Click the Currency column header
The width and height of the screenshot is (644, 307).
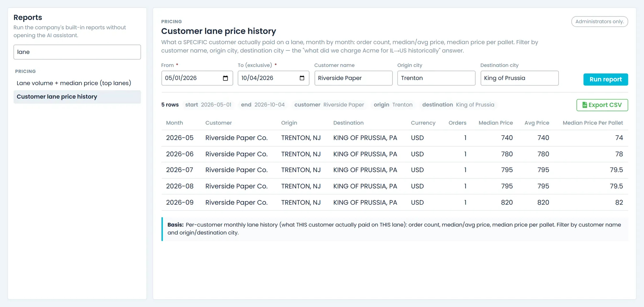click(423, 123)
